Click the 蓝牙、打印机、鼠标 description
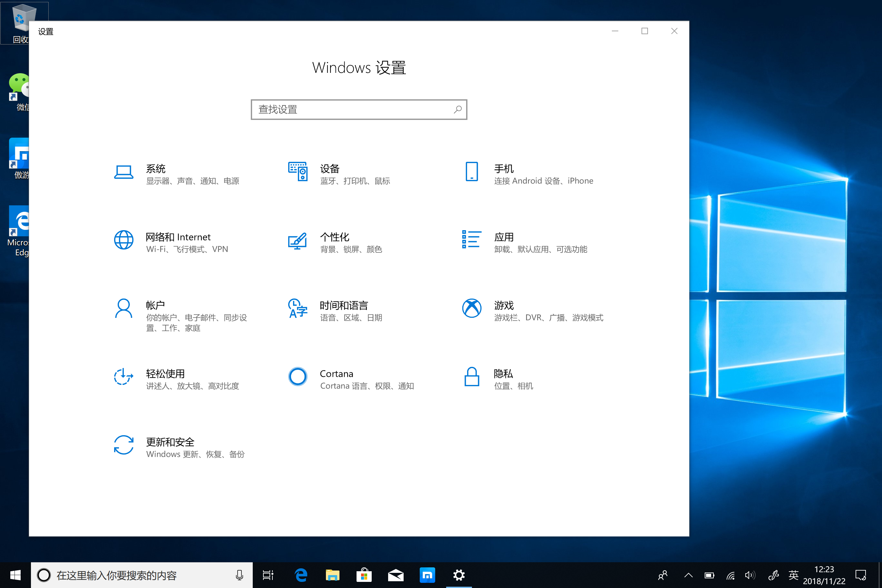This screenshot has height=588, width=882. click(355, 181)
